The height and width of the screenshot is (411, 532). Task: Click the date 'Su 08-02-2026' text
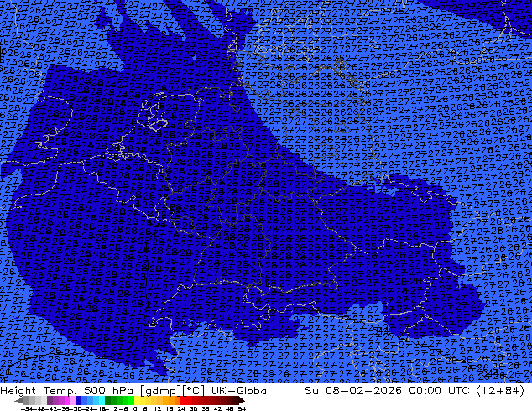(353, 391)
